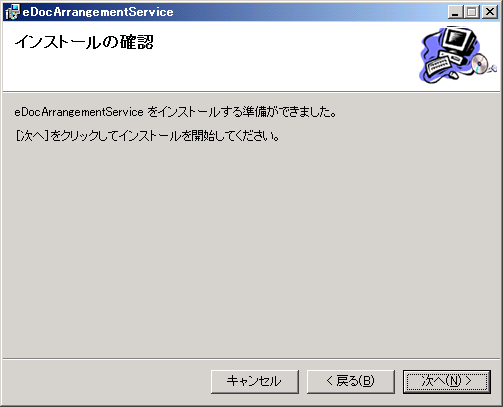This screenshot has height=407, width=503.
Task: Click the インストールの確認 heading
Action: click(84, 42)
